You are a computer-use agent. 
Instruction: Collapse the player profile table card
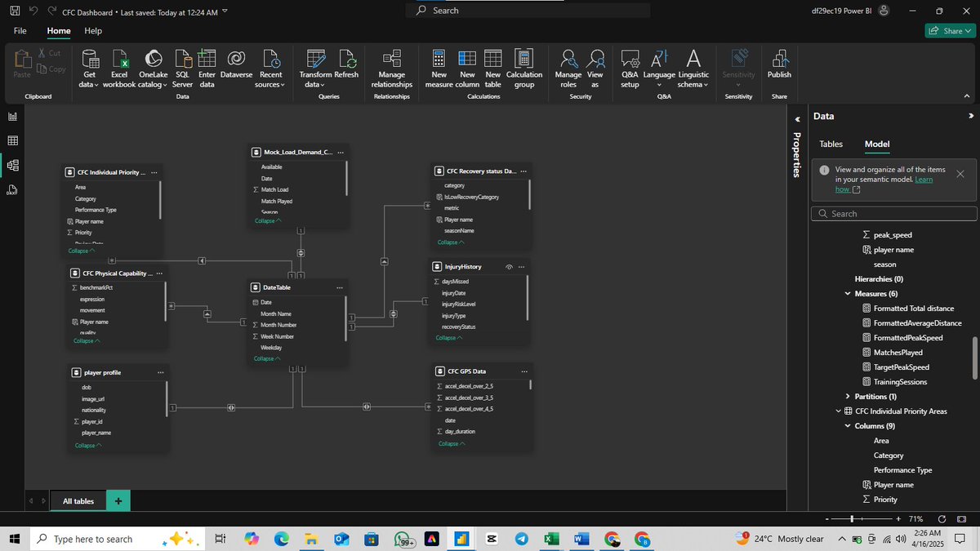88,445
